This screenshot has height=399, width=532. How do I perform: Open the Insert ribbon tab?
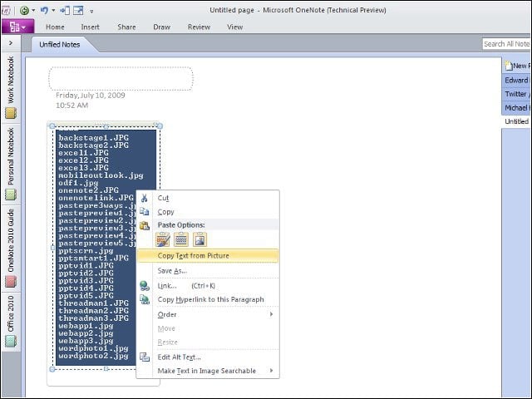[90, 27]
